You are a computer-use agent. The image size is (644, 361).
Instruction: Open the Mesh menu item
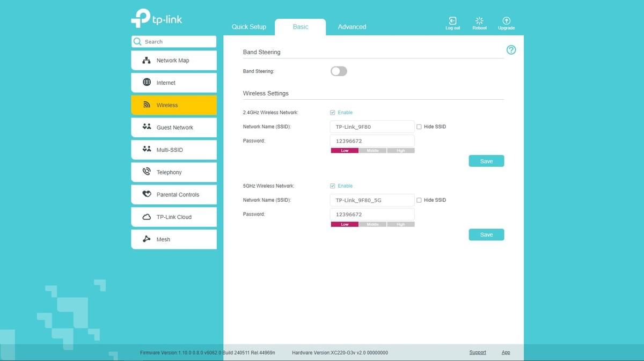coord(174,239)
